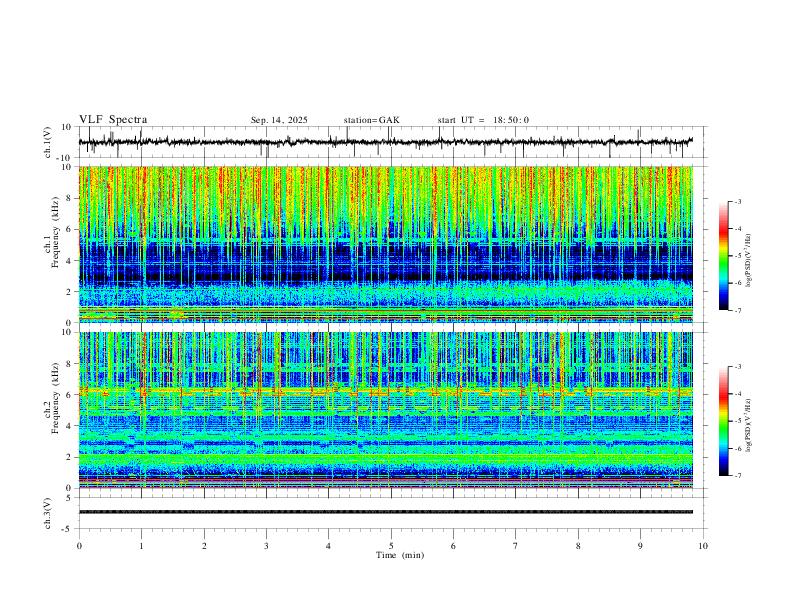
Task: Click the ch.1 color scale "log(PSD)(V²/Hz)" label
Action: click(x=749, y=261)
